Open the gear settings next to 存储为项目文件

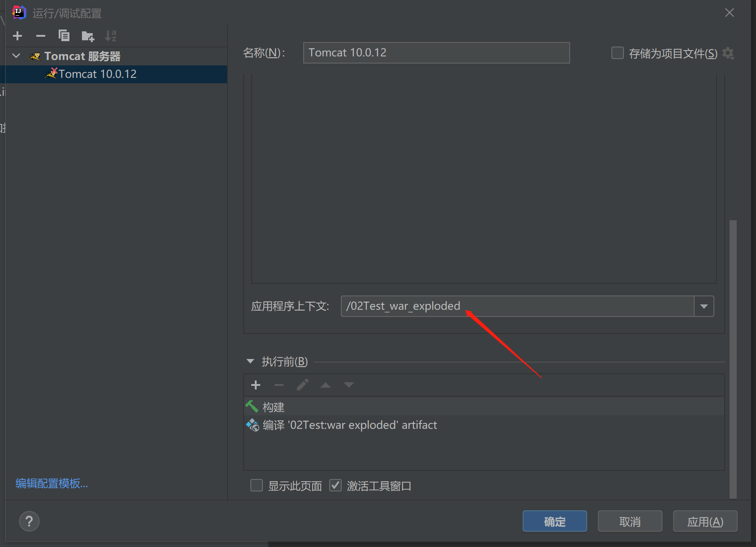coord(728,53)
